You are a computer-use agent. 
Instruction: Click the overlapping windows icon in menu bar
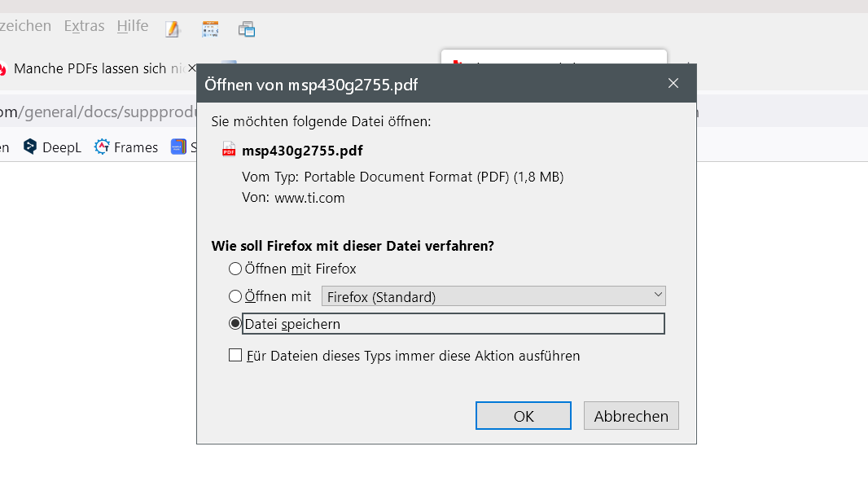247,29
